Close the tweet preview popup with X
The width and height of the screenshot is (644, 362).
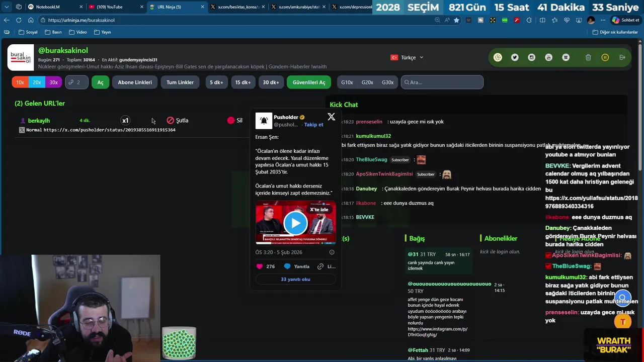click(331, 117)
